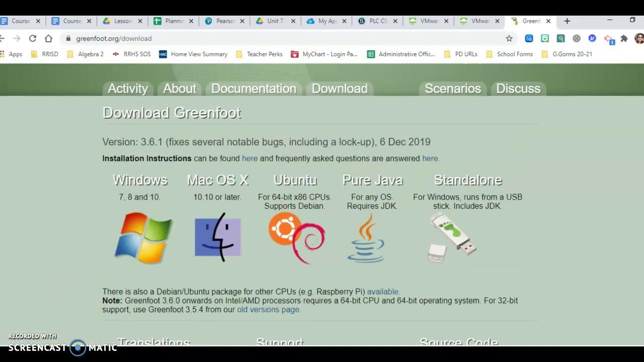The image size is (644, 362).
Task: Click the Chrome profile avatar
Action: (639, 38)
